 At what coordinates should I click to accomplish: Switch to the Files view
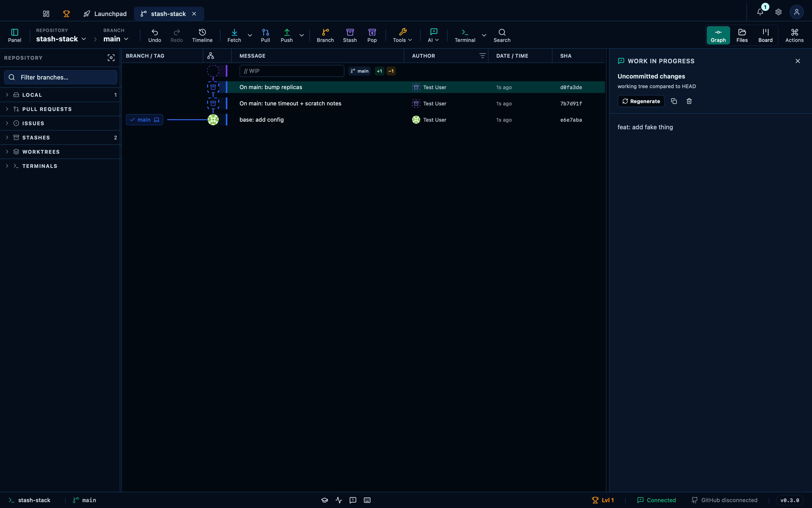(x=742, y=35)
